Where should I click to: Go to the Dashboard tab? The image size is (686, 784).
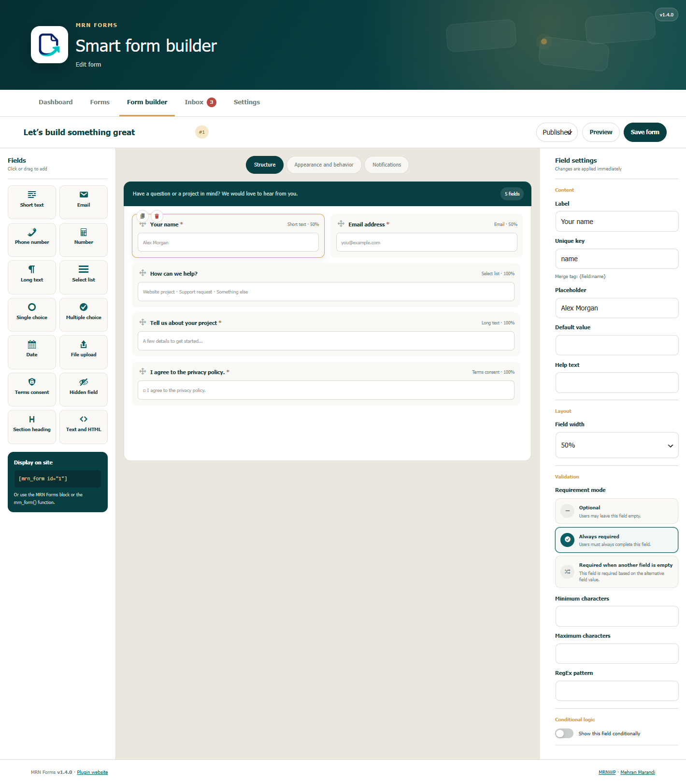[x=56, y=102]
